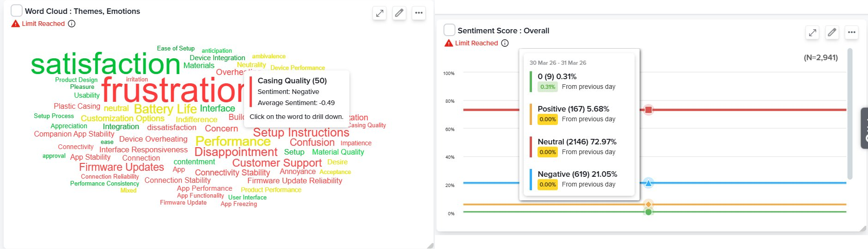The image size is (868, 249).
Task: Expand the Sentiment Score widget to fullscreen
Action: [812, 33]
